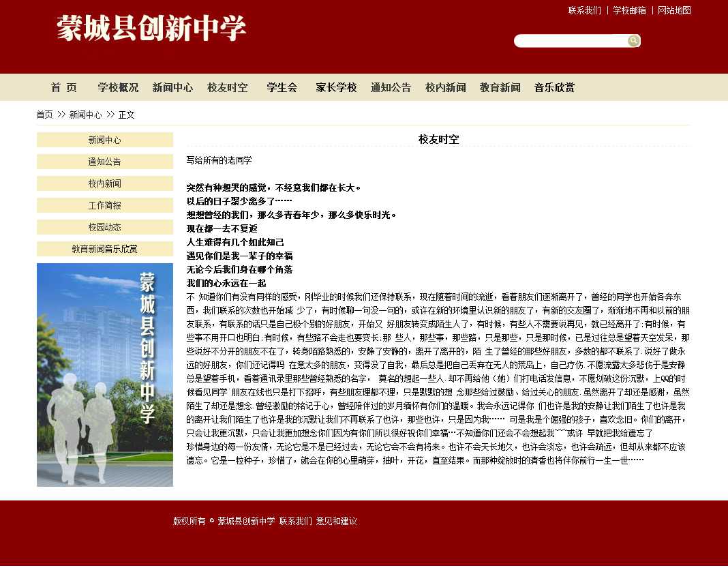Select 校友时空 in navigation bar
This screenshot has width=728, height=585.
pyautogui.click(x=227, y=88)
